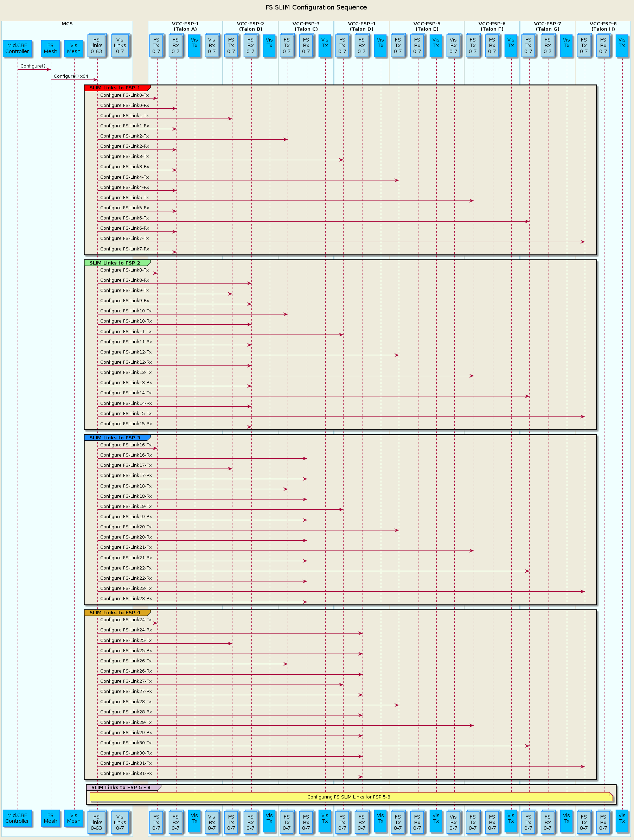Click the yellow 'Configuring FS SLIM Links for FSP 5-8' note
This screenshot has width=634, height=840.
click(x=351, y=797)
